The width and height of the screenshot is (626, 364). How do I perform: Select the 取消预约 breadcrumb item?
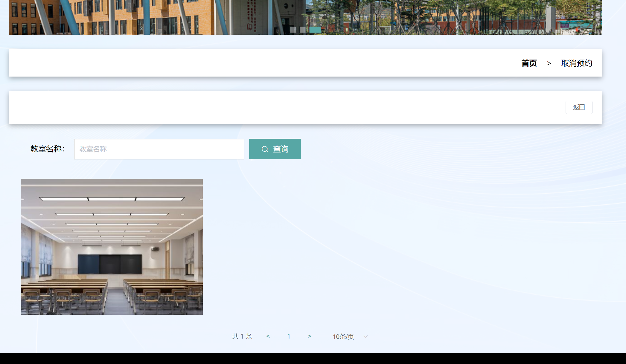(x=577, y=63)
